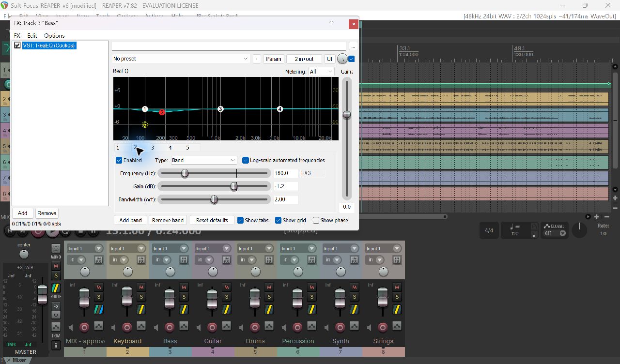Disable Show grid checkbox
The height and width of the screenshot is (364, 620).
coord(278,220)
